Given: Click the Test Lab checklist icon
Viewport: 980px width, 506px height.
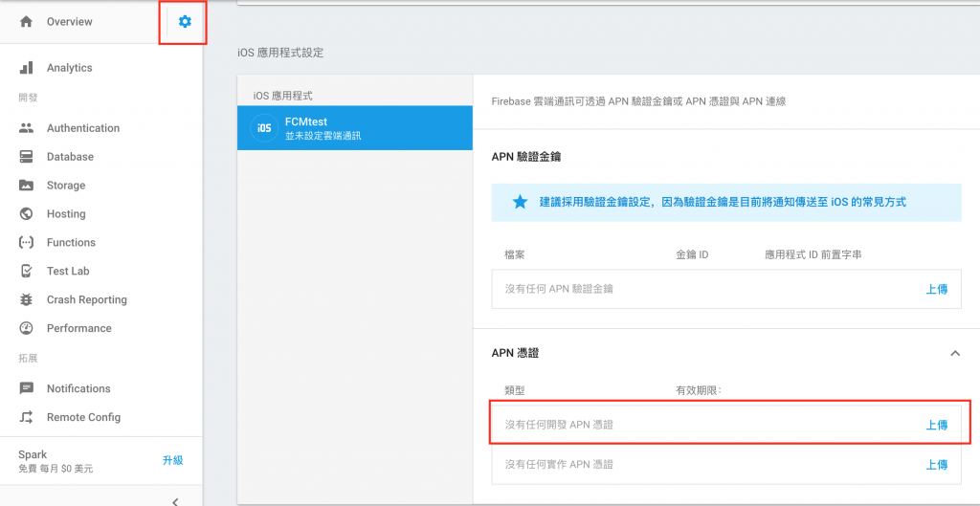Looking at the screenshot, I should click(x=26, y=271).
